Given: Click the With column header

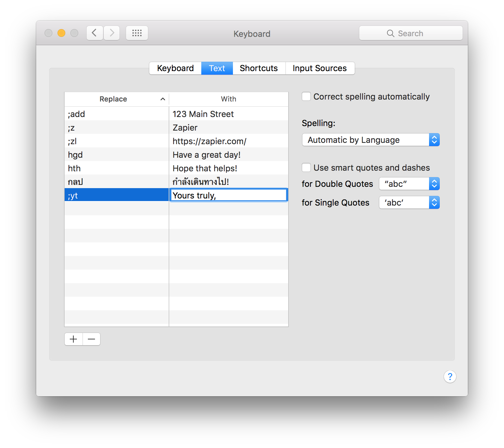Looking at the screenshot, I should (x=228, y=99).
